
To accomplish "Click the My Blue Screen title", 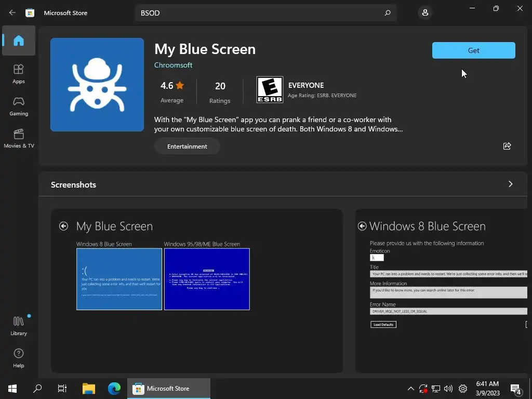I will pyautogui.click(x=205, y=49).
